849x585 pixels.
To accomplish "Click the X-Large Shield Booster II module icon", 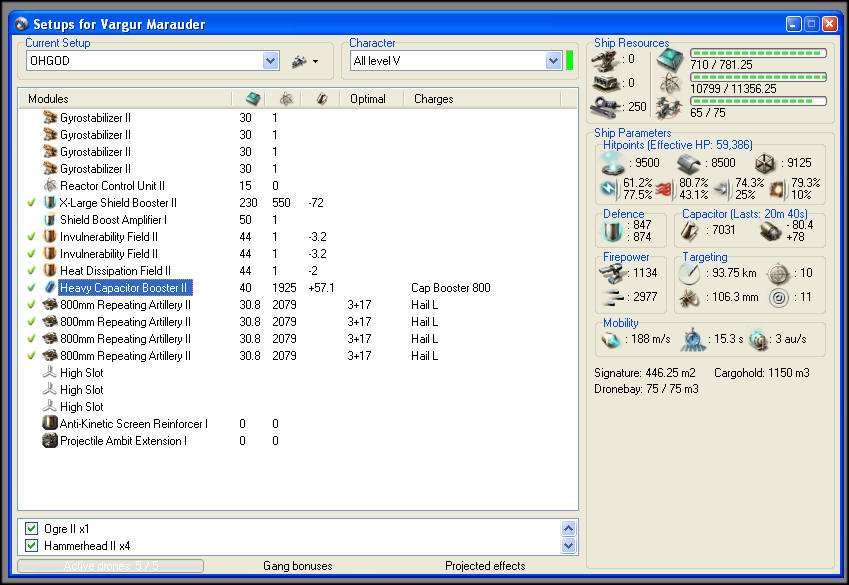I will click(49, 203).
